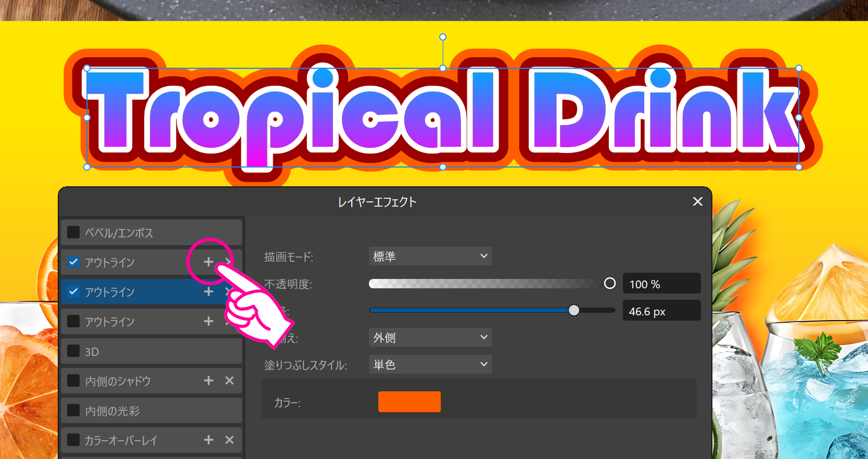The height and width of the screenshot is (459, 868).
Task: Uncheck the highlighted アウトライン checkbox
Action: pyautogui.click(x=73, y=291)
